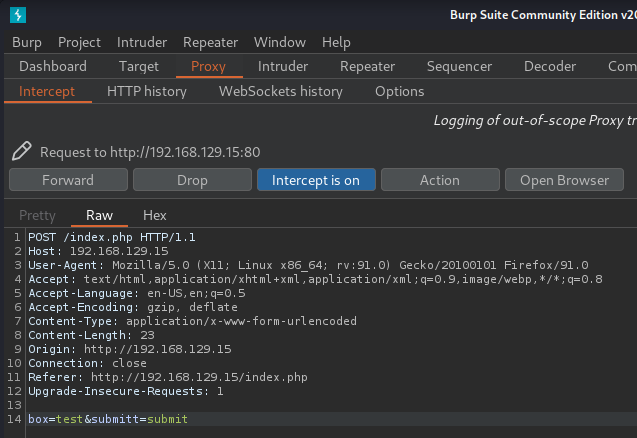Click the Forward button
The image size is (637, 438).
pos(68,180)
